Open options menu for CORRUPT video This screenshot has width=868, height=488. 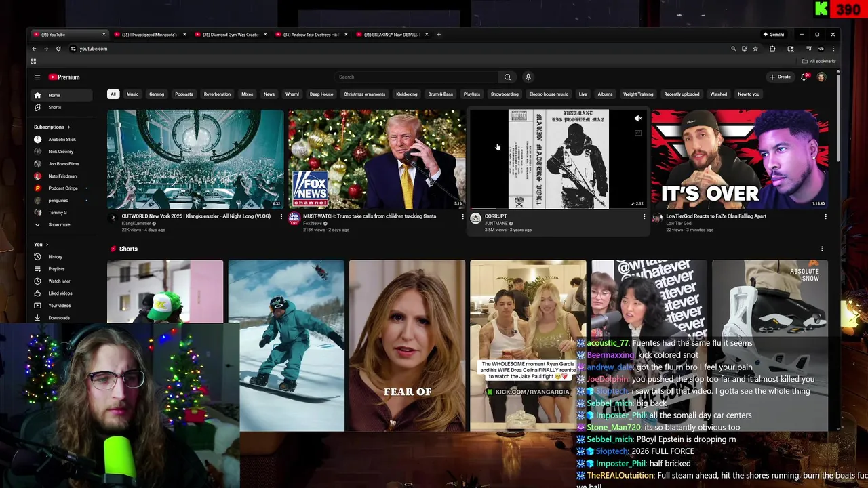(644, 217)
